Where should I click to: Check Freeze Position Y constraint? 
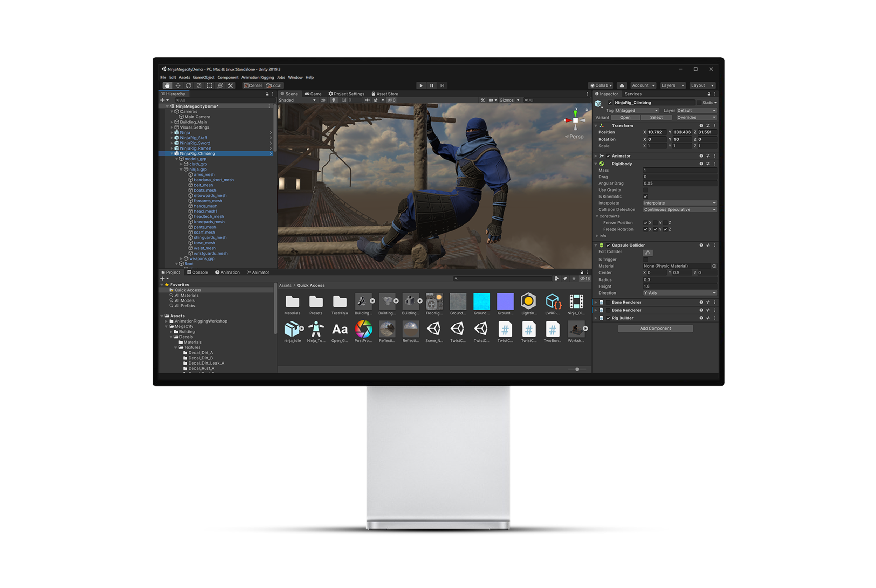click(x=656, y=223)
